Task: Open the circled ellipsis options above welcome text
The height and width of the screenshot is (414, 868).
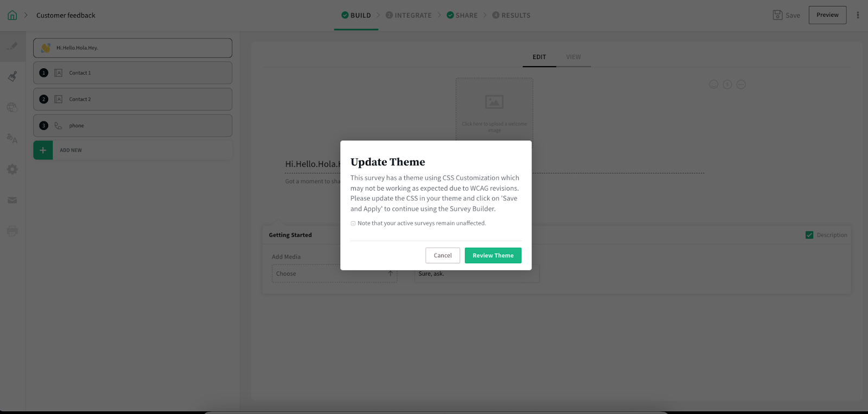Action: click(x=741, y=85)
